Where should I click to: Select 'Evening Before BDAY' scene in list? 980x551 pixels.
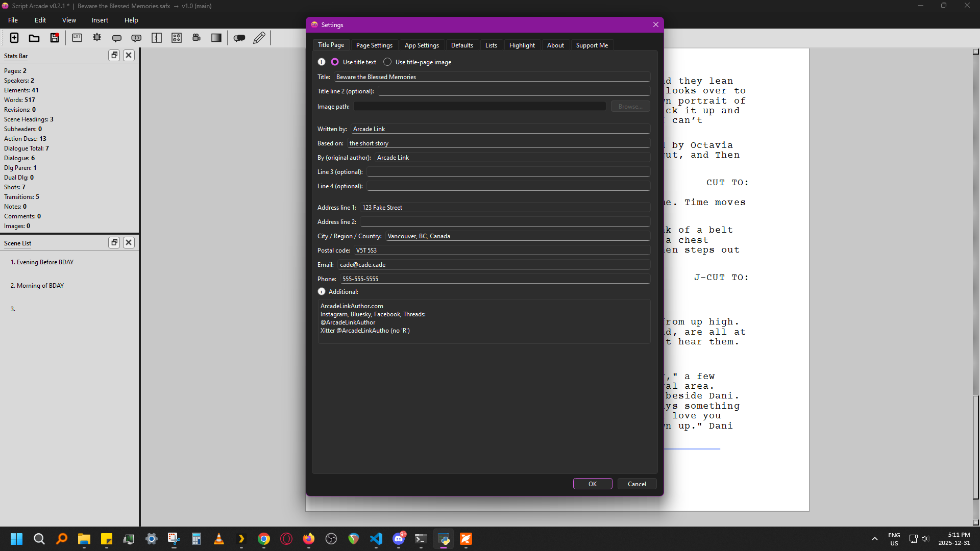(x=45, y=262)
